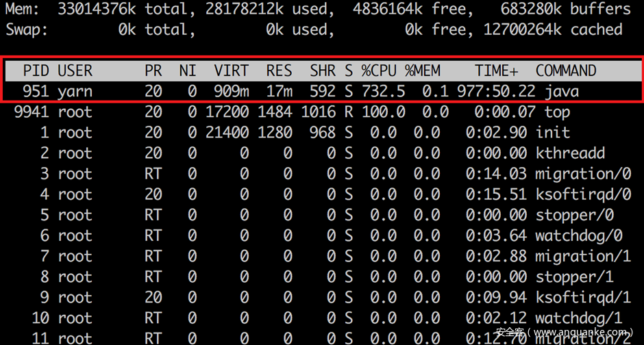Click the 100.0 CPU value of top

coord(384,112)
